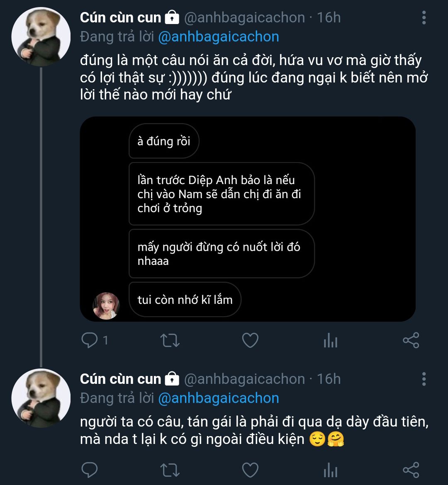Click @anhbagaicachon mention in second tweet

[x=218, y=398]
